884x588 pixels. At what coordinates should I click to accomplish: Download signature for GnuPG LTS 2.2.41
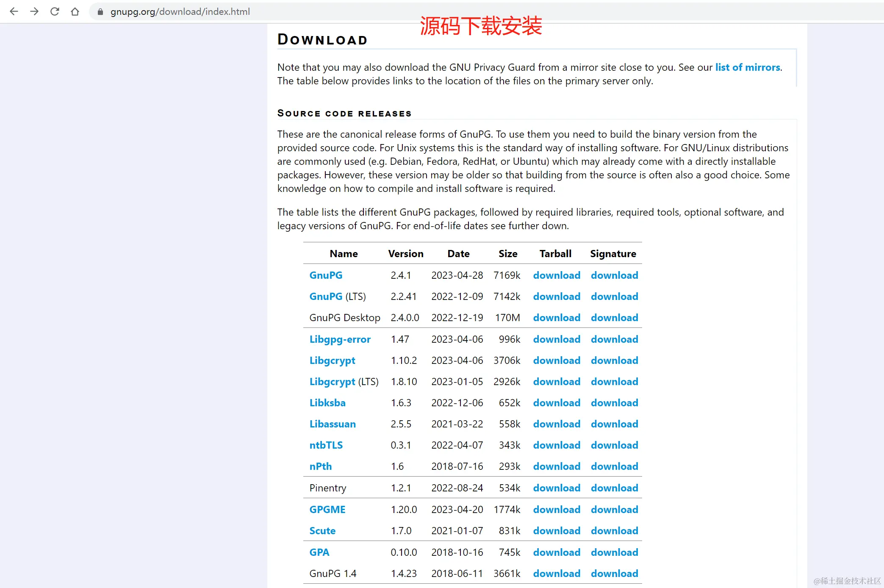[614, 297]
